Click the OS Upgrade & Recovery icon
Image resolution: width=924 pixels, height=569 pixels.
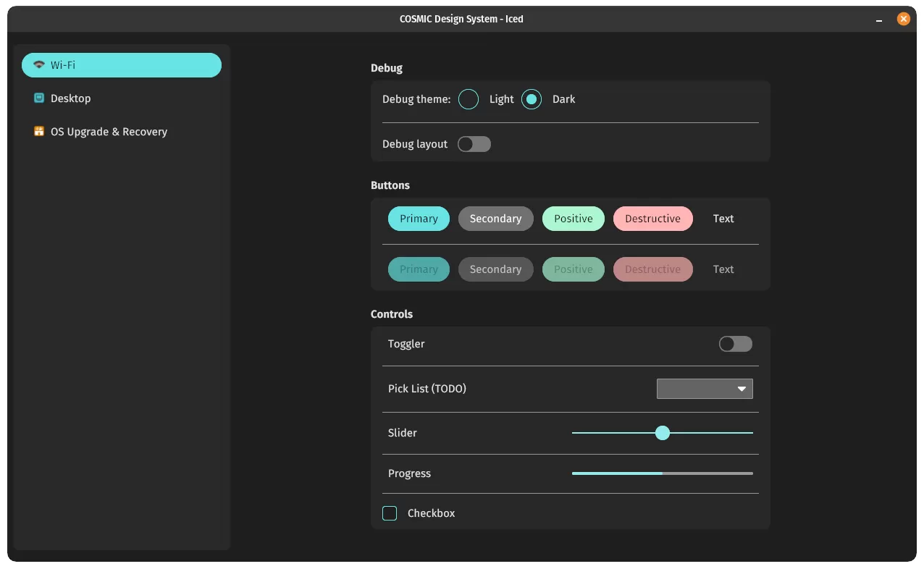click(x=39, y=132)
